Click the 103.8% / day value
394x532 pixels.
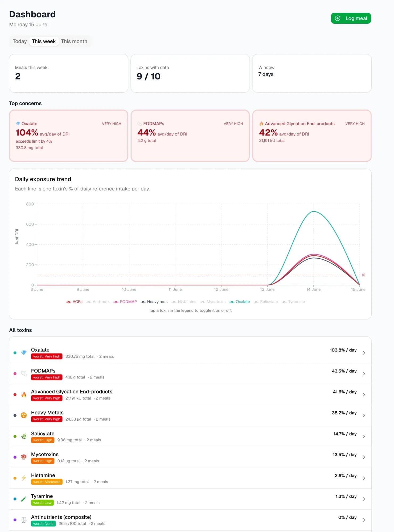point(343,350)
